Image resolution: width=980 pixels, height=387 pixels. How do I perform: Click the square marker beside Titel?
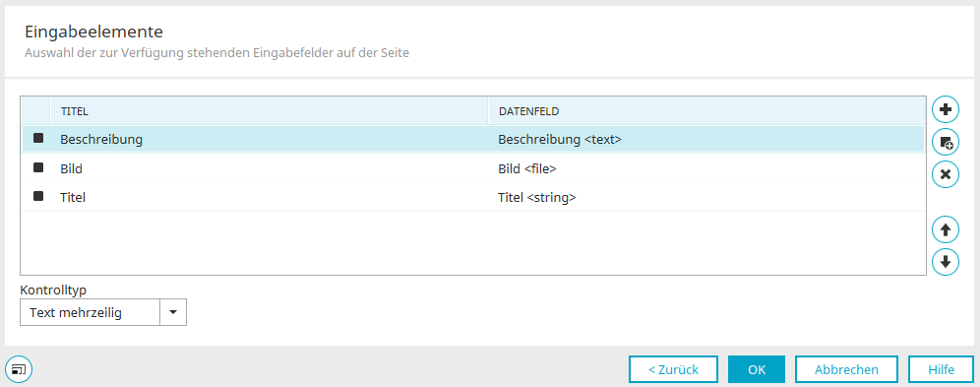38,196
